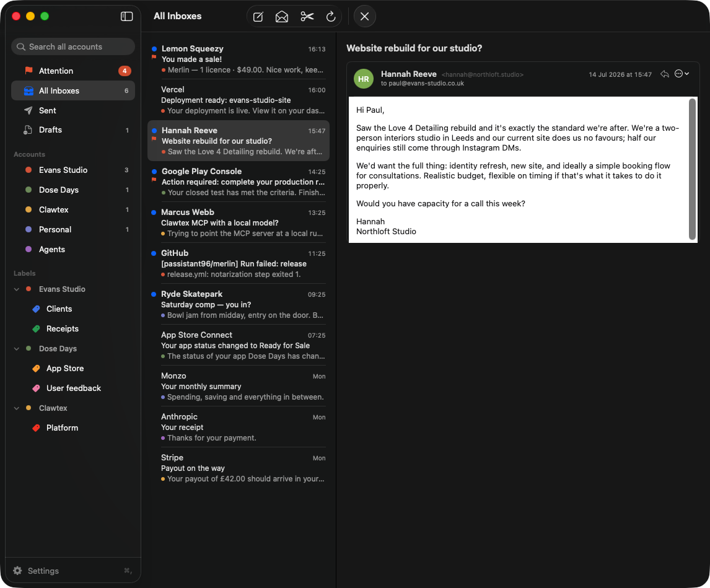The height and width of the screenshot is (588, 710).
Task: Click the blue Clients tag icon
Action: pos(36,309)
